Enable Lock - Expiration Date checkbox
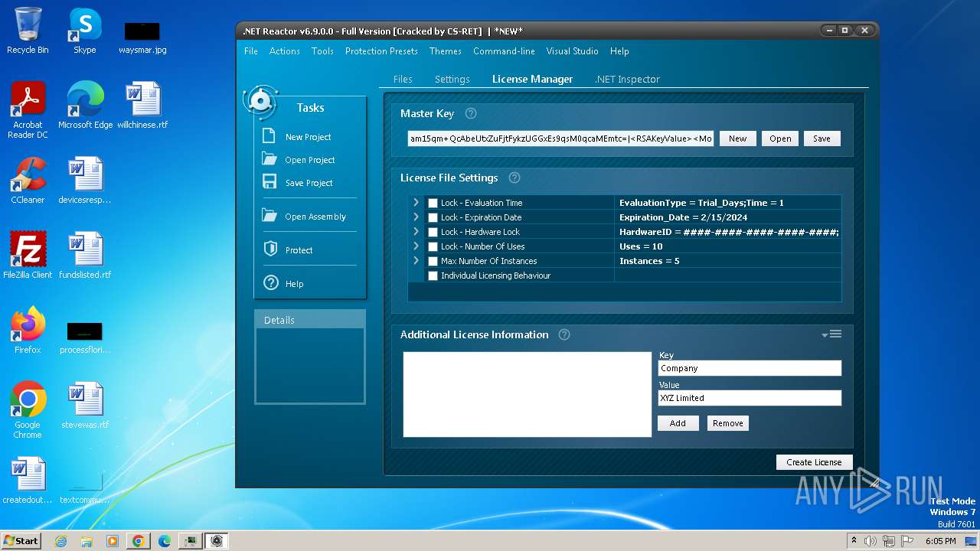Viewport: 980px width, 551px height. pos(433,217)
